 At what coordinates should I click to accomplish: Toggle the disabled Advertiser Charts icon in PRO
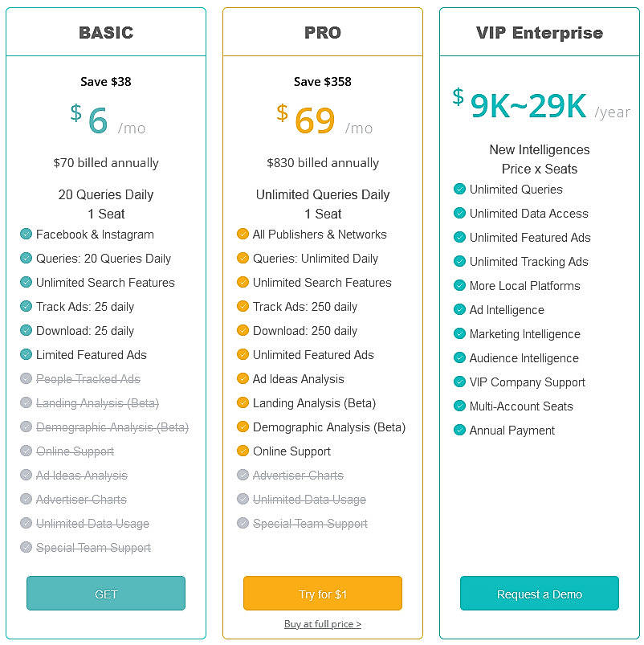[243, 475]
